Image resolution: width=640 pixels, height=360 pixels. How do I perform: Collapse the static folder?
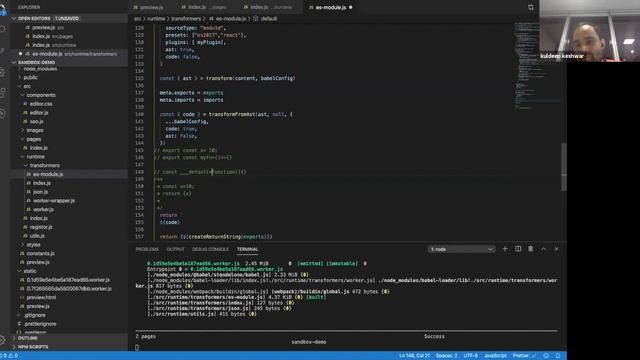pyautogui.click(x=29, y=271)
